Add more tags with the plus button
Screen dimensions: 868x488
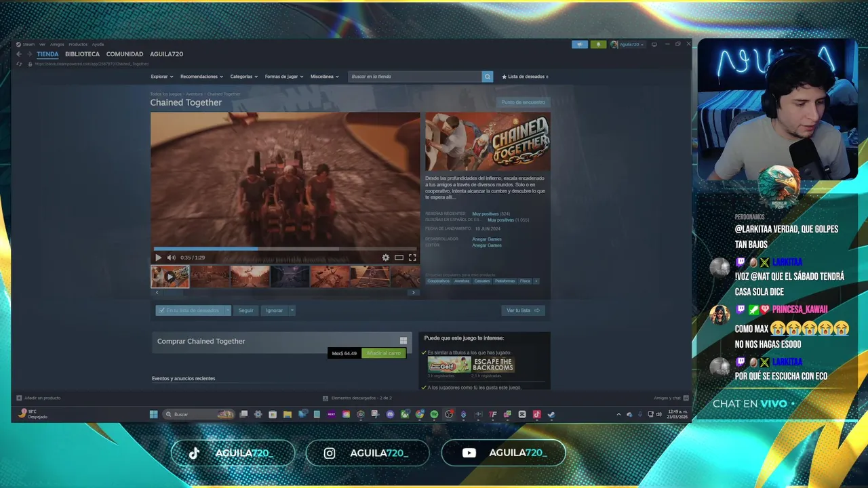point(536,281)
